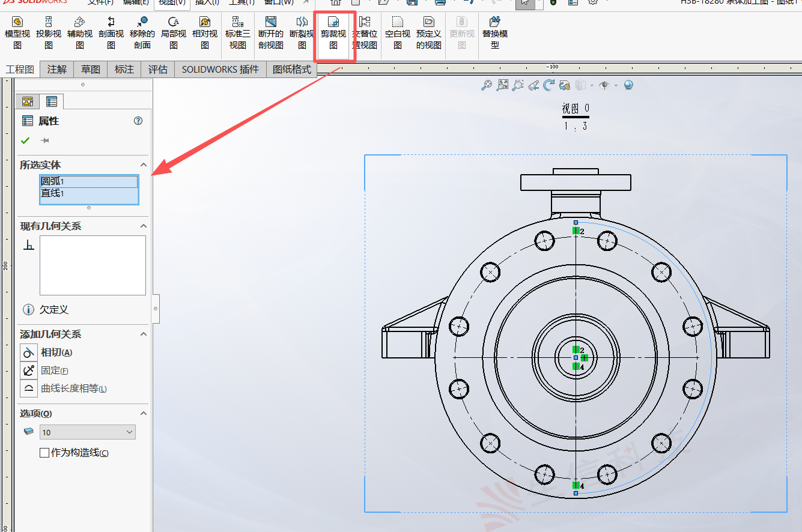The height and width of the screenshot is (532, 802).
Task: Click the bottom blue sketch point of the arc
Action: [576, 493]
